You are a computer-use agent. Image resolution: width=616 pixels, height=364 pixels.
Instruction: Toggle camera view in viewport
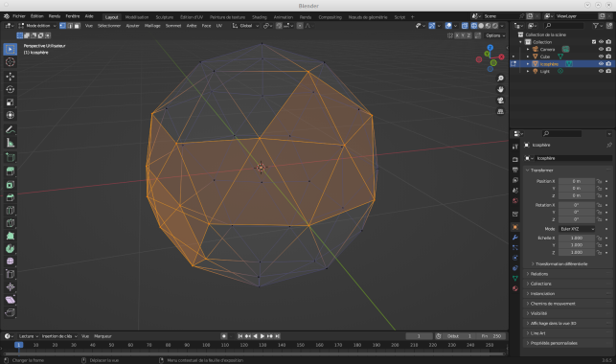pos(500,101)
